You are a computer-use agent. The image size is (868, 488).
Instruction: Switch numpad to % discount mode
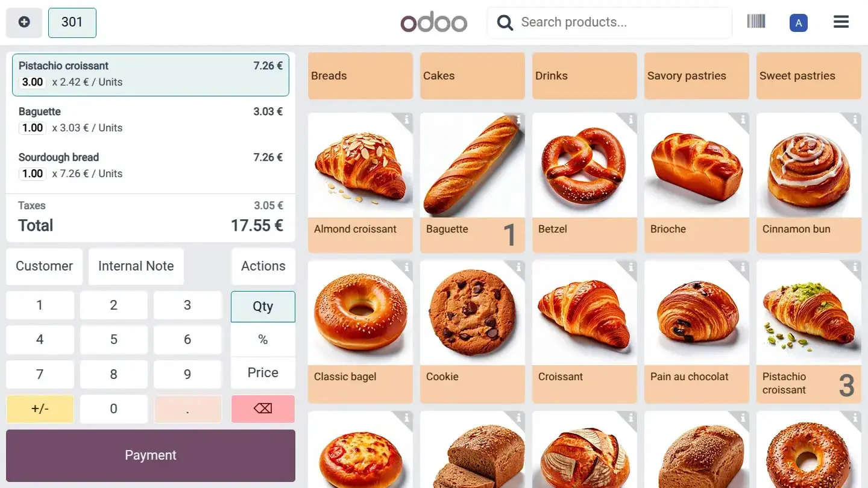click(263, 339)
